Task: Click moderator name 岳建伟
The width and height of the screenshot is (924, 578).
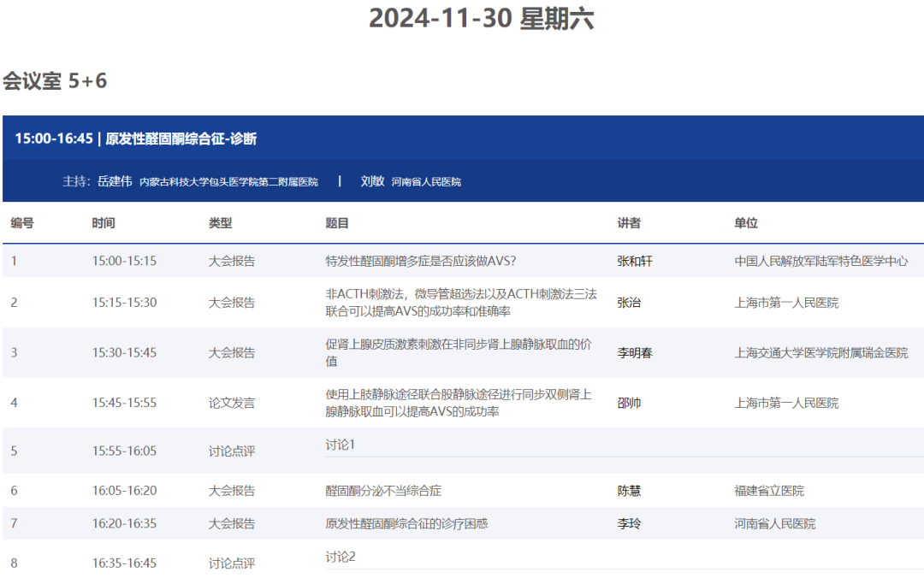Action: [x=115, y=181]
